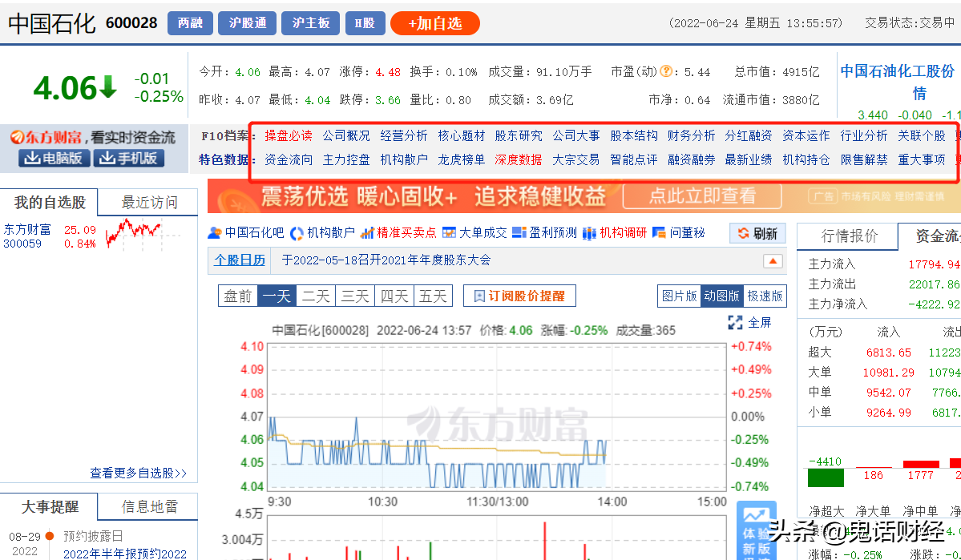Click the 2022年半年报预约 event link

tap(125, 554)
